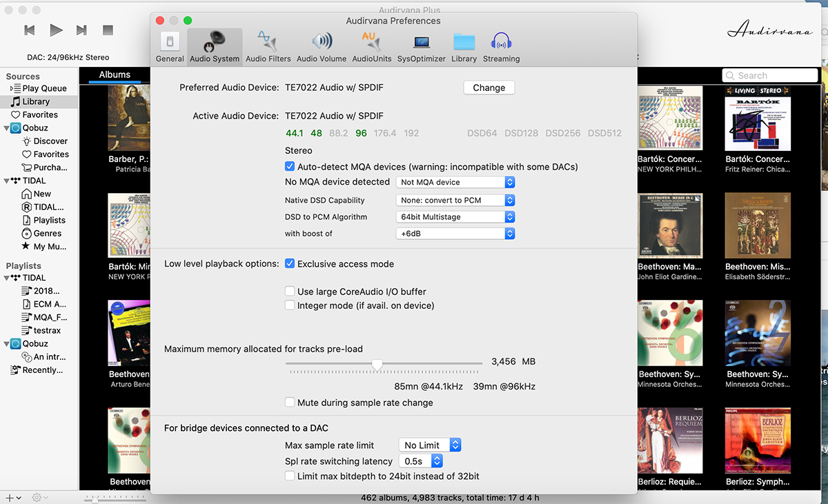Open the Recently played smart playlist
The image size is (828, 504).
(x=38, y=370)
